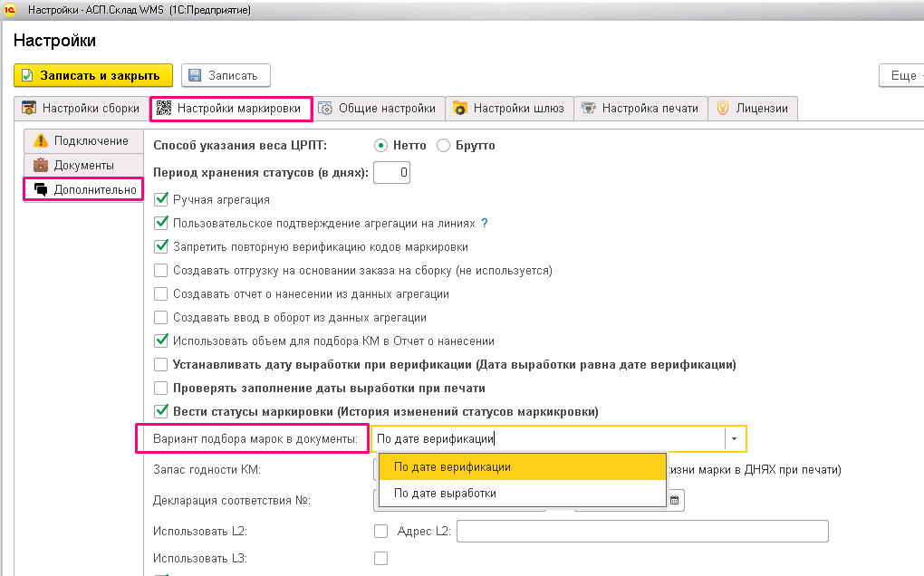Click the question mark help link

pyautogui.click(x=485, y=223)
